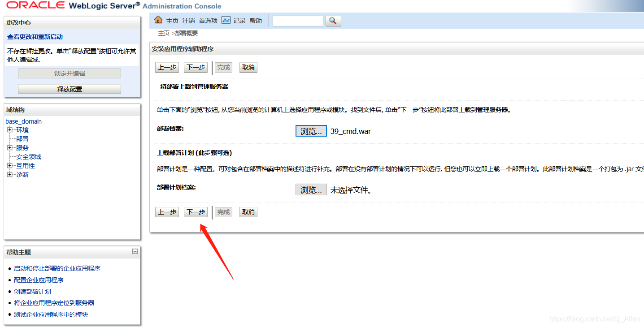644x327 pixels.
Task: Click the 部署概要 breadcrumb text
Action: (186, 33)
